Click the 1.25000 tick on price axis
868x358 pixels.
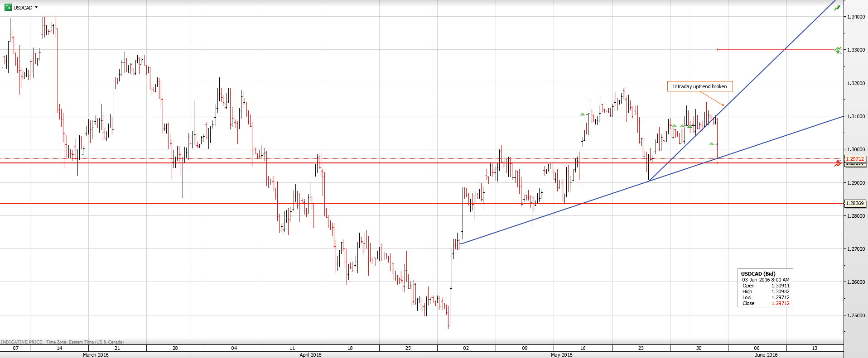point(856,315)
